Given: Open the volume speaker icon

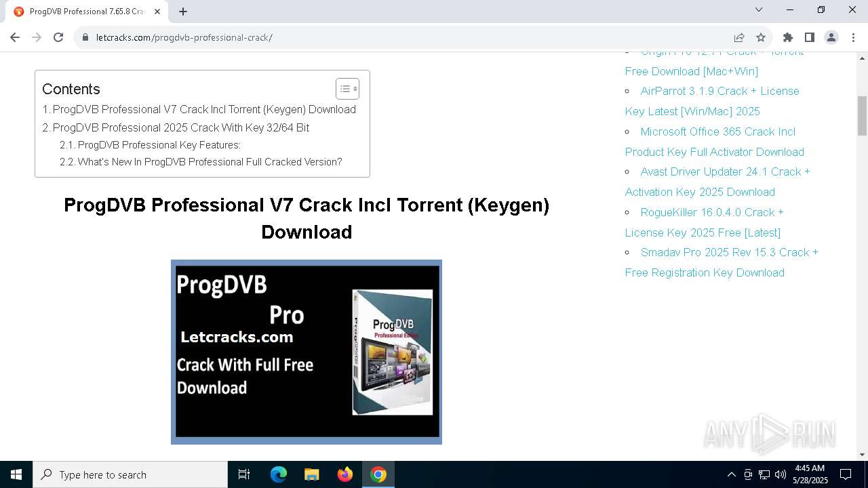Looking at the screenshot, I should pyautogui.click(x=781, y=474).
